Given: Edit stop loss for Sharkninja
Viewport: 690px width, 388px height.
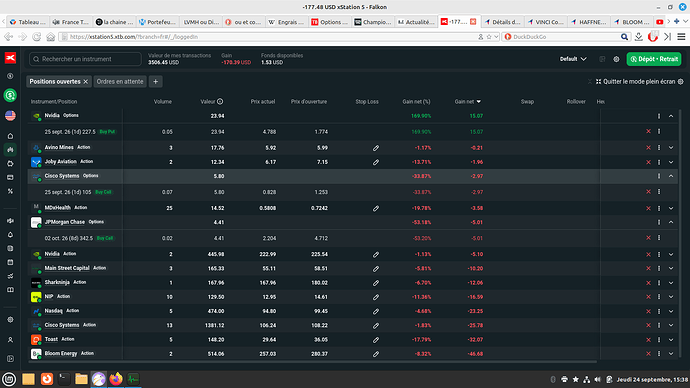Looking at the screenshot, I should 376,283.
